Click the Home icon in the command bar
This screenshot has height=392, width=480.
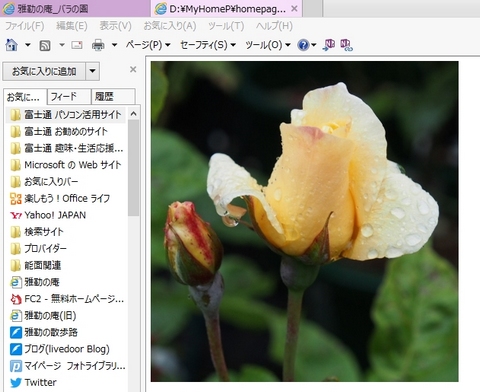point(12,45)
